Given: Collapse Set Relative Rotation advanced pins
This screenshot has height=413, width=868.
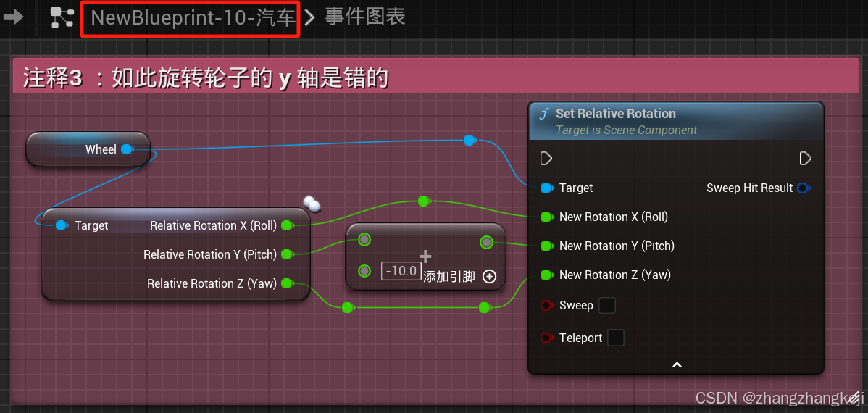Looking at the screenshot, I should 677,365.
